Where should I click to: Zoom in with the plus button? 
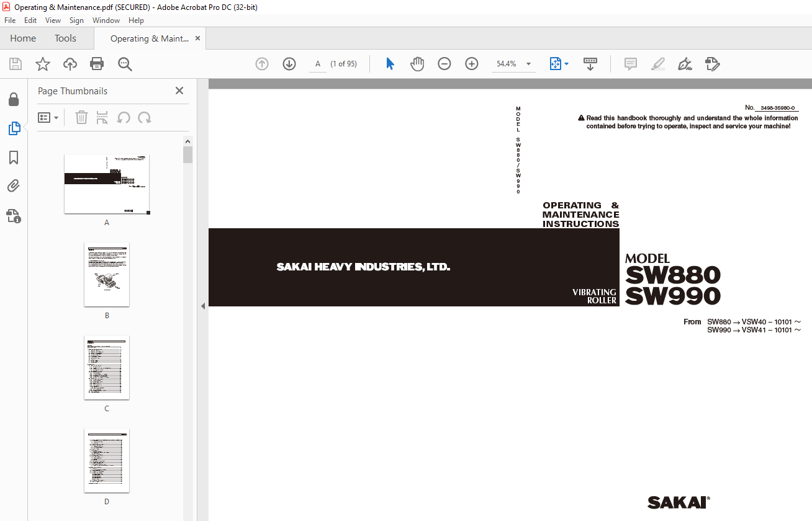coord(472,64)
